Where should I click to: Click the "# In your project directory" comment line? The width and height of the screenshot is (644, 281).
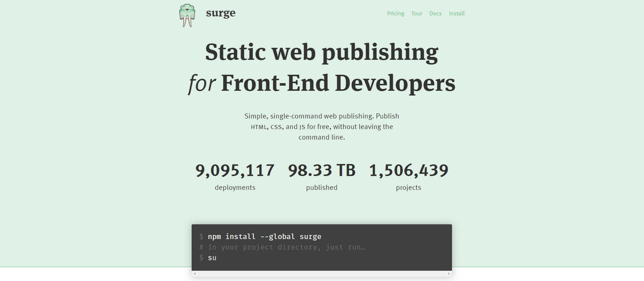282,247
